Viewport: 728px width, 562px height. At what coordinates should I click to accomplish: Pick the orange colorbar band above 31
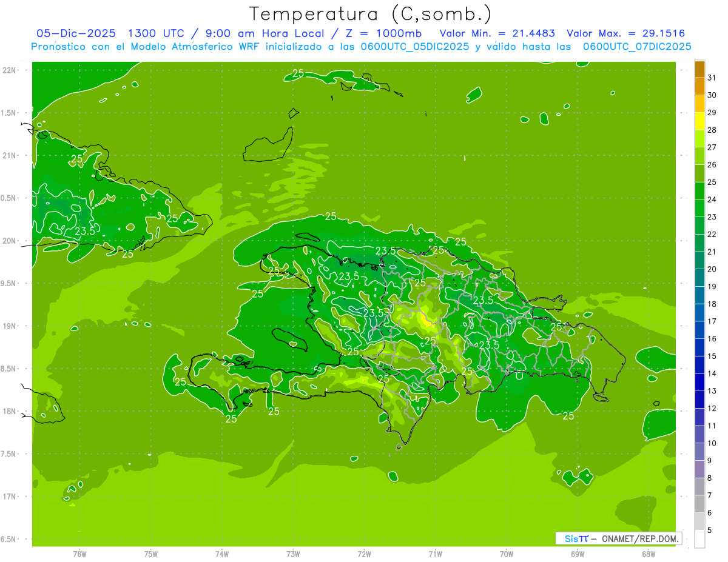point(699,69)
